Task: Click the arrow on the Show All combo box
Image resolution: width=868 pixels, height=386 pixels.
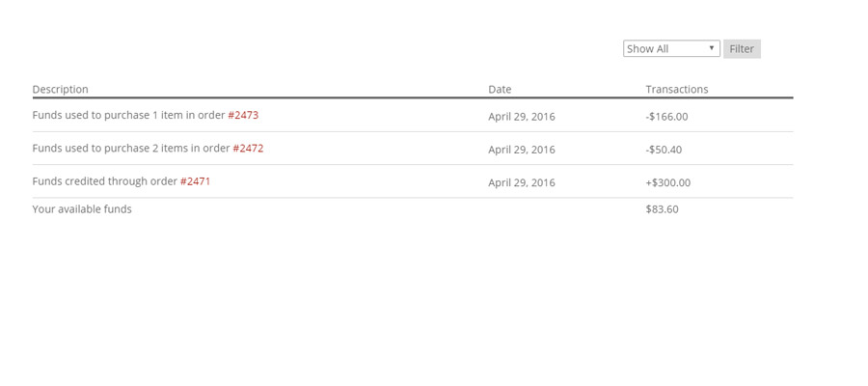Action: click(712, 48)
